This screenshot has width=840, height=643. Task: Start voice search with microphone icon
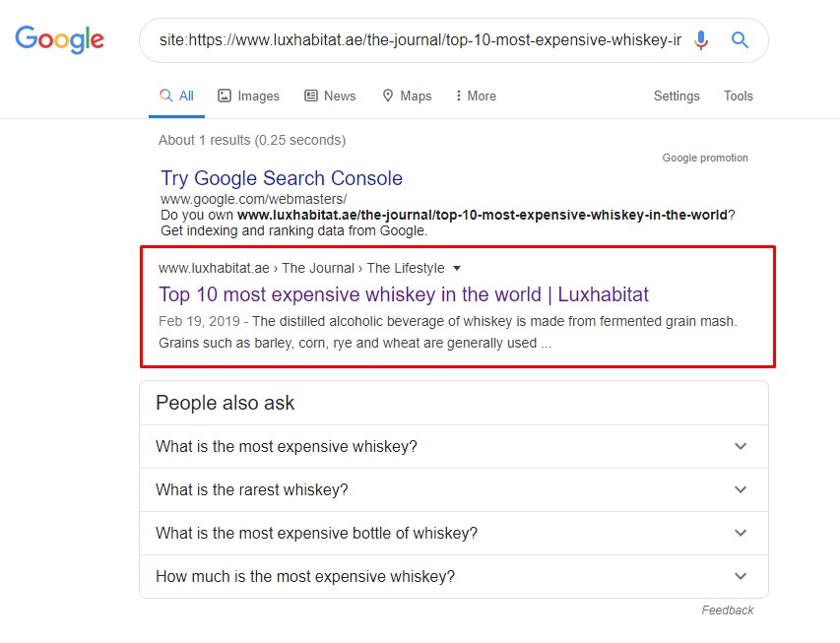(x=701, y=39)
